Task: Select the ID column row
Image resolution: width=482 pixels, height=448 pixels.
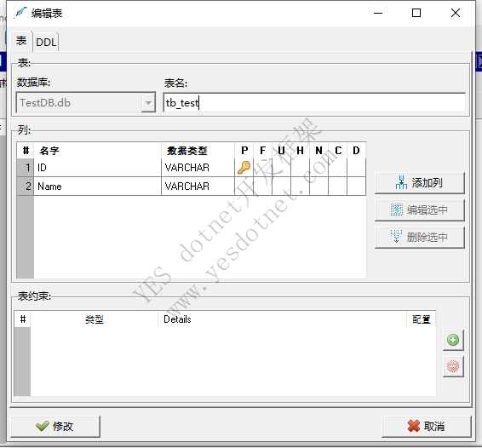Action: pyautogui.click(x=191, y=168)
